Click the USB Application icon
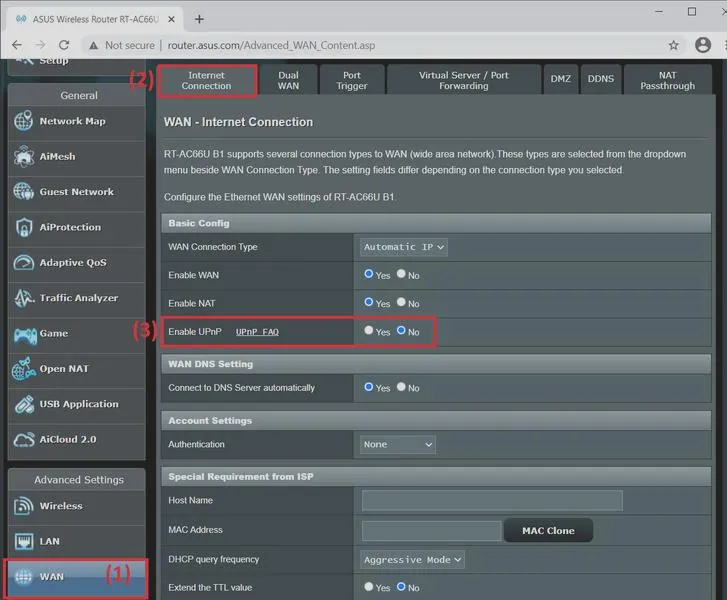This screenshot has height=600, width=727. click(24, 404)
